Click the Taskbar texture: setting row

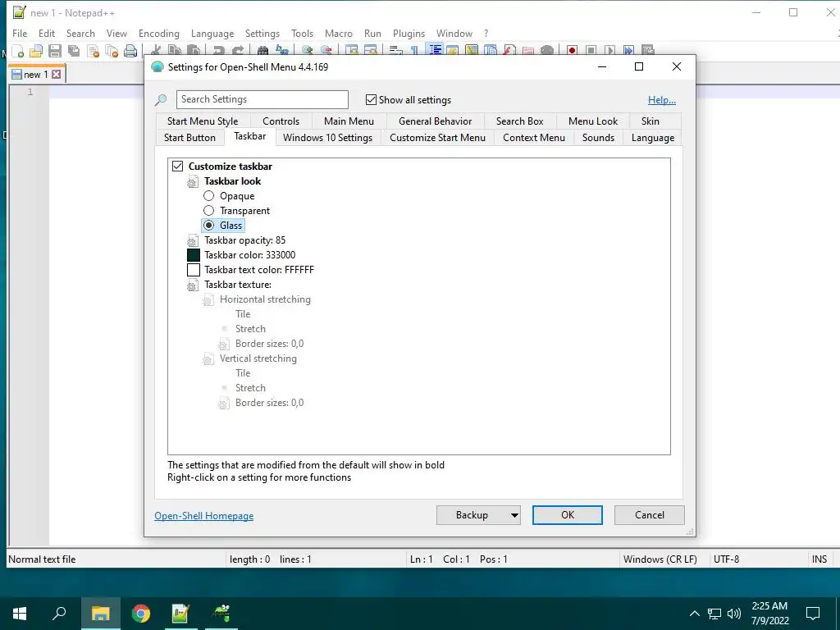(x=238, y=285)
